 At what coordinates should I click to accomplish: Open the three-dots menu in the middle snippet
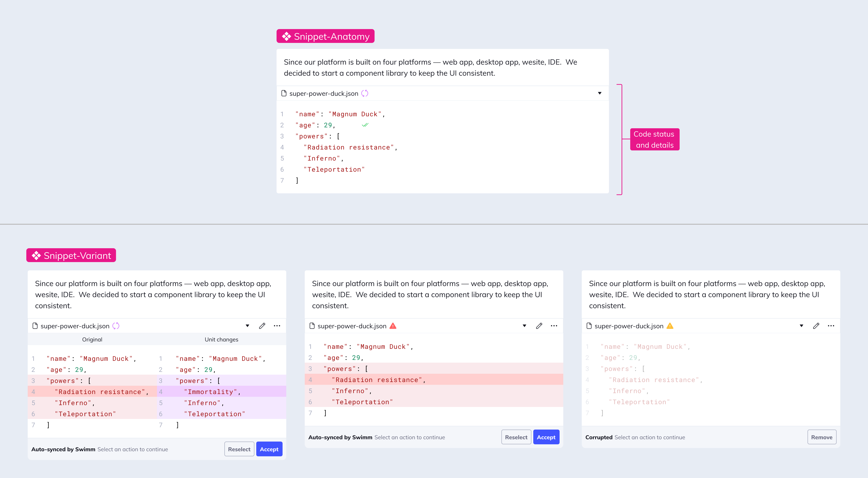554,326
